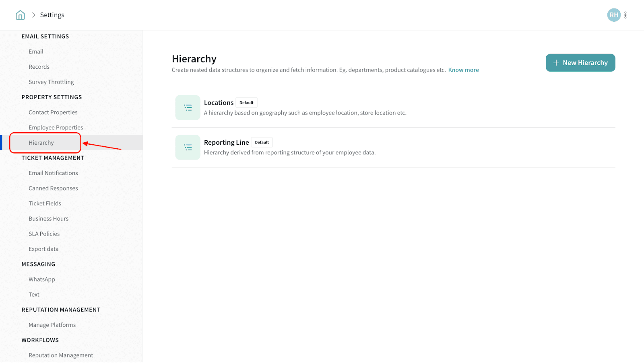This screenshot has width=644, height=363.
Task: Click the New Hierarchy button
Action: pyautogui.click(x=580, y=63)
